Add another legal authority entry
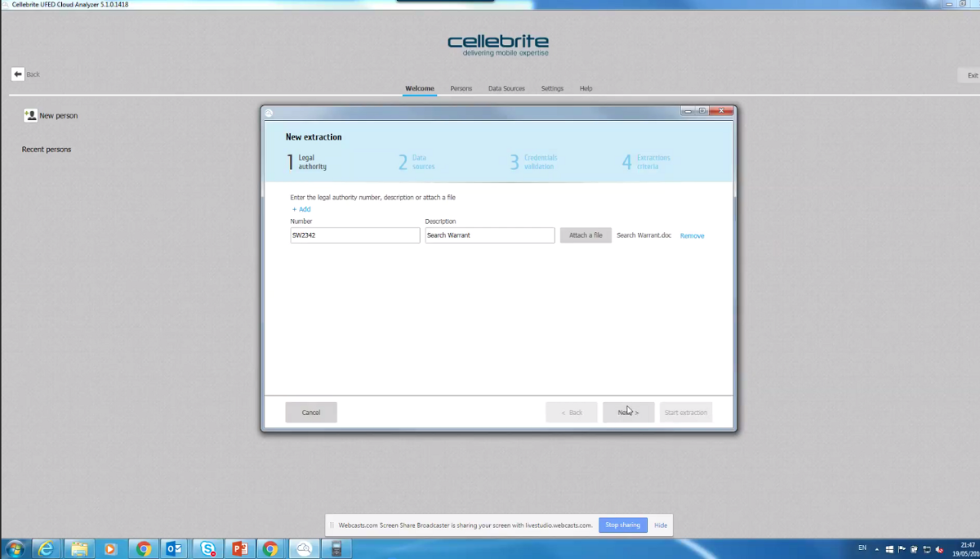Viewport: 980px width, 559px height. [x=301, y=209]
